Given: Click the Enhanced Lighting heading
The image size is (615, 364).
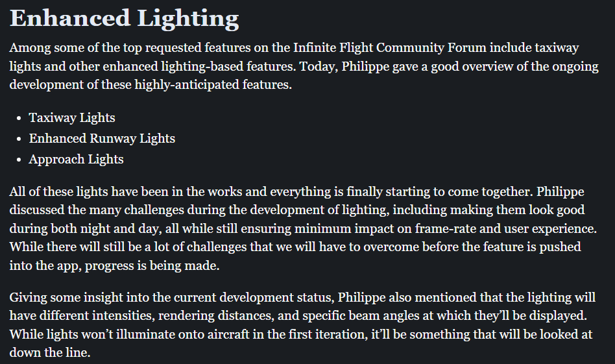Looking at the screenshot, I should (125, 18).
